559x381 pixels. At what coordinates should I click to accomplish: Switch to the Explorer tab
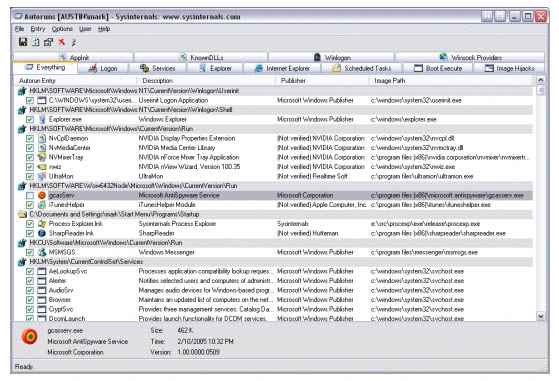click(x=215, y=68)
